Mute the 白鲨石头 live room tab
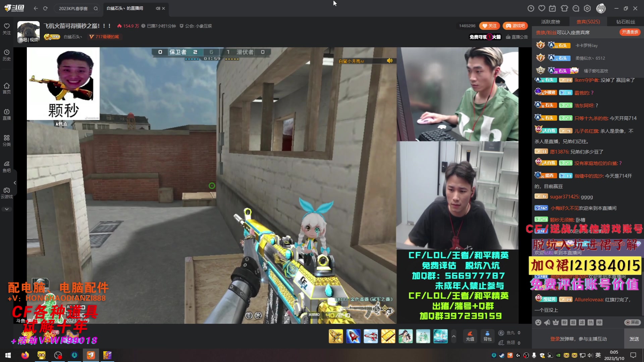 click(x=158, y=8)
